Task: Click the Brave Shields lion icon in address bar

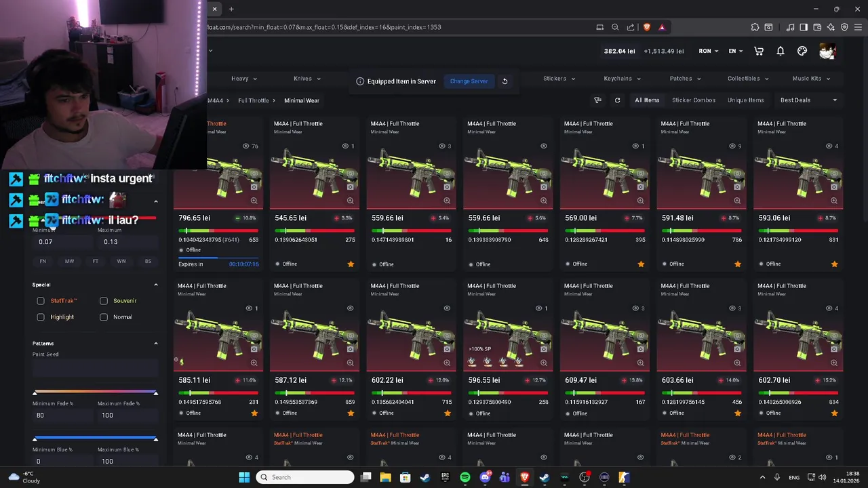Action: (646, 27)
